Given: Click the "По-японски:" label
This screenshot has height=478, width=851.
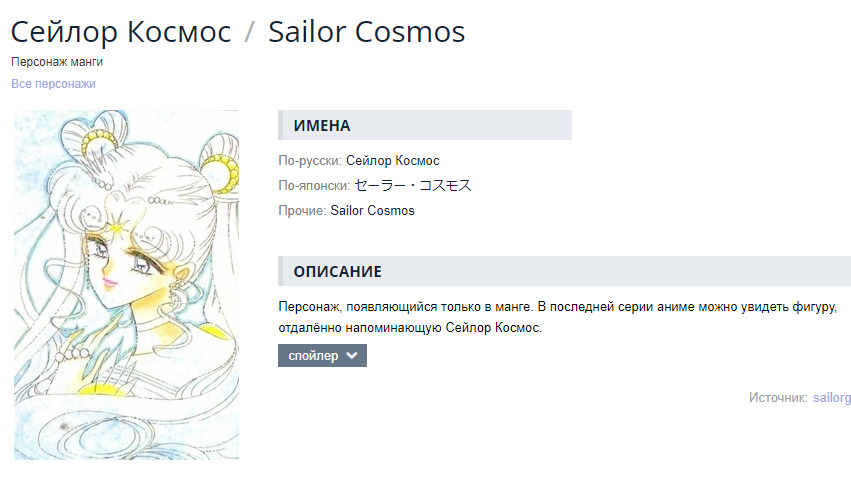Looking at the screenshot, I should [x=314, y=186].
